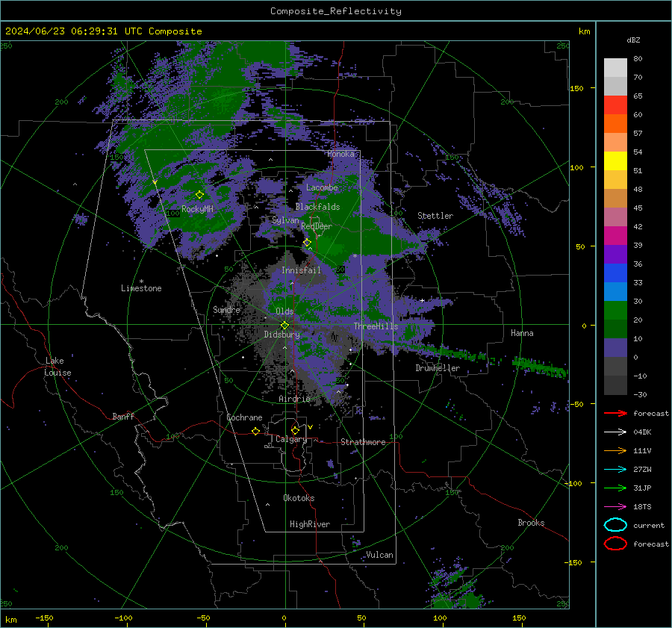Click the Composite_Reflectivity title text
This screenshot has height=628, width=672.
336,11
